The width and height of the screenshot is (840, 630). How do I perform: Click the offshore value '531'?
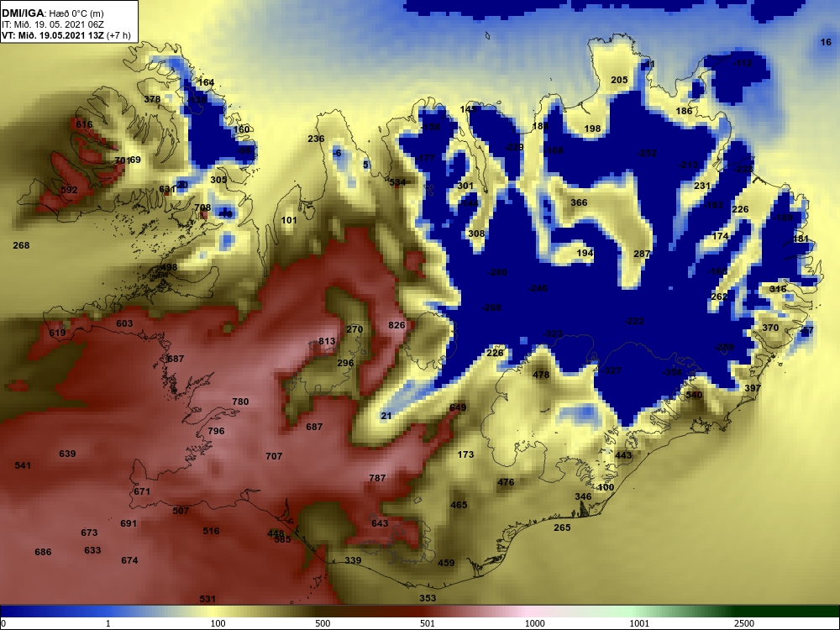pos(207,600)
